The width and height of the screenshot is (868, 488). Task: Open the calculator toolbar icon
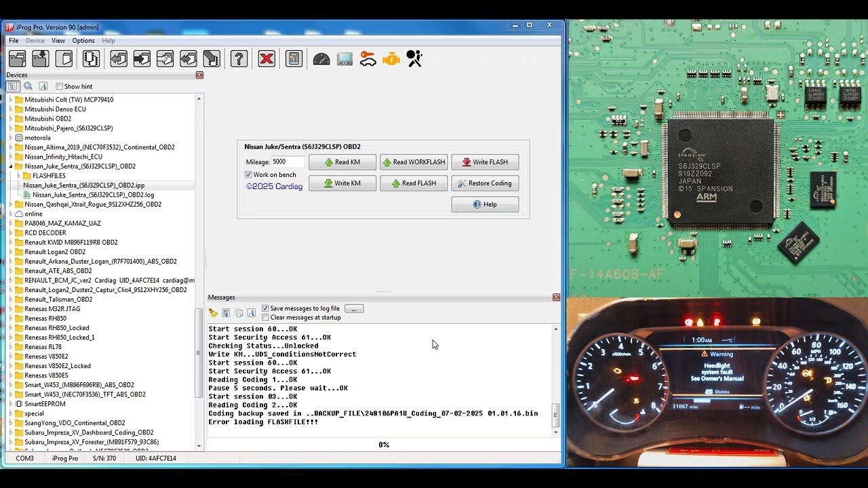click(294, 59)
